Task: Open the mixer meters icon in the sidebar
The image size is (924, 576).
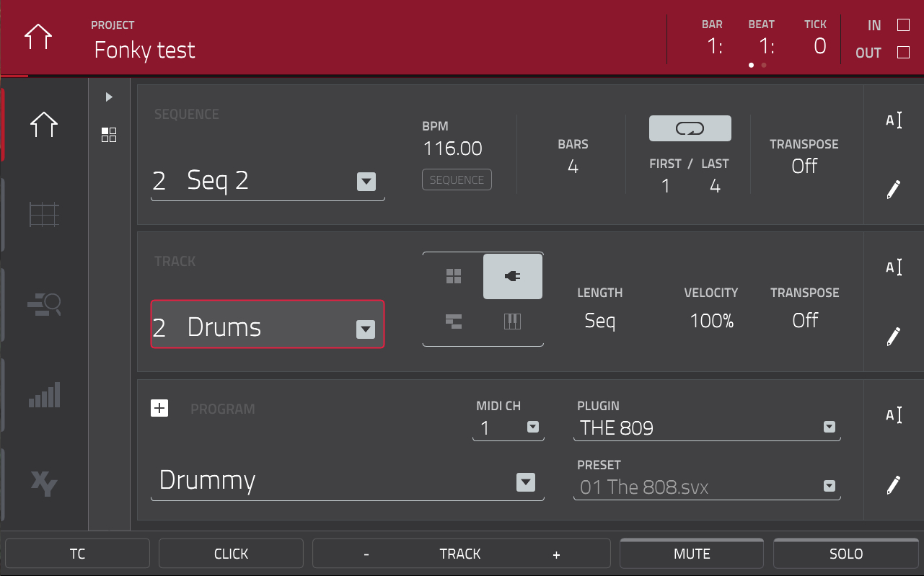Action: 44,395
